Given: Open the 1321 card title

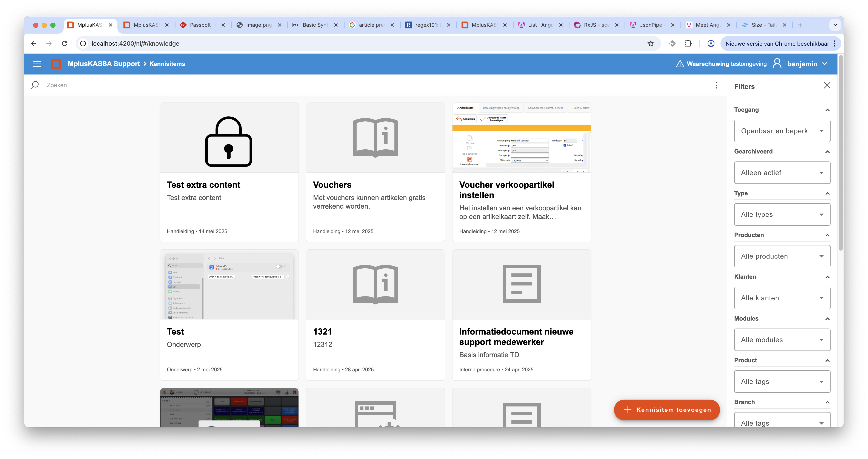Looking at the screenshot, I should coord(322,332).
